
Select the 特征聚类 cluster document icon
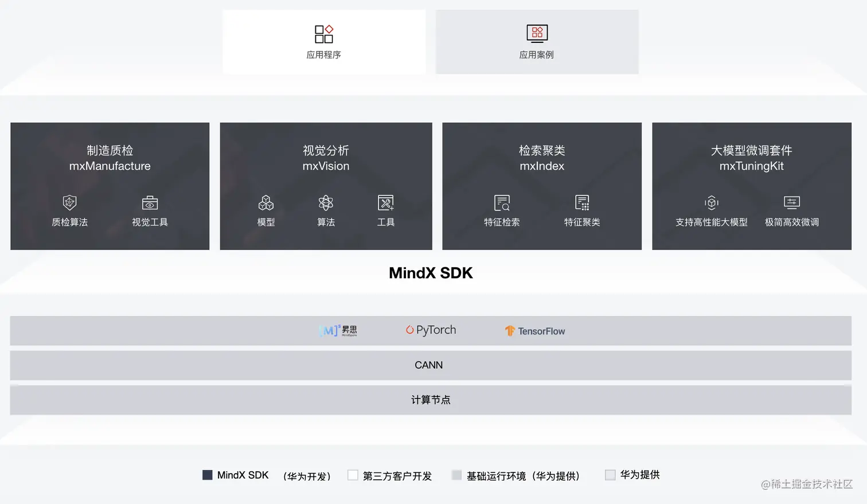[582, 202]
